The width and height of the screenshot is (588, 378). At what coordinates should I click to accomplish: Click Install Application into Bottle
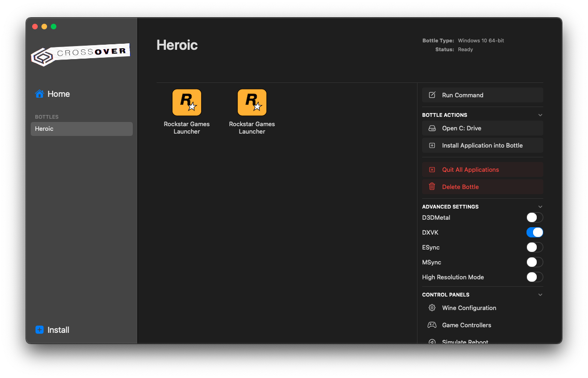pyautogui.click(x=483, y=145)
